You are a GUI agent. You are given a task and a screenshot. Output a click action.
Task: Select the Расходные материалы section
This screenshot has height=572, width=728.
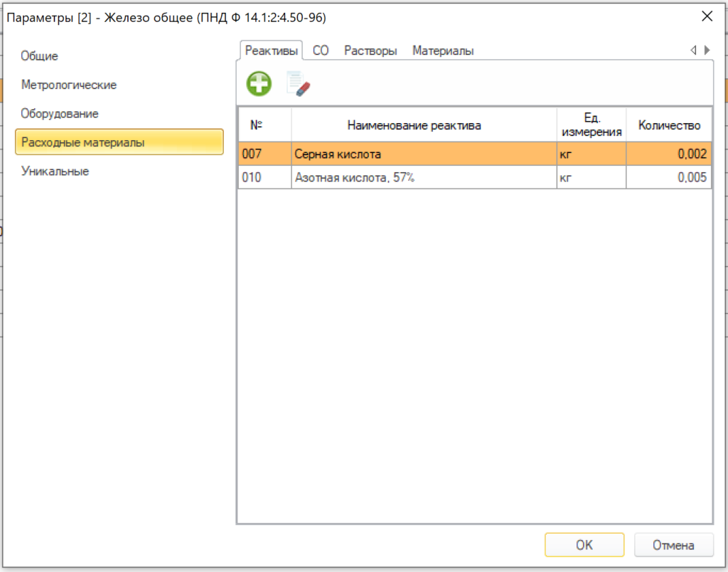click(x=119, y=142)
